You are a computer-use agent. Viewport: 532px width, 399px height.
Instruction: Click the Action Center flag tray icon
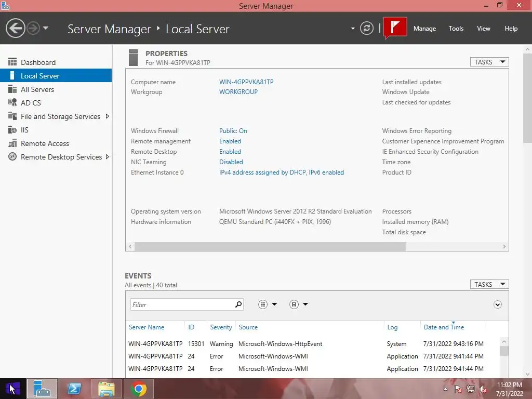click(458, 389)
